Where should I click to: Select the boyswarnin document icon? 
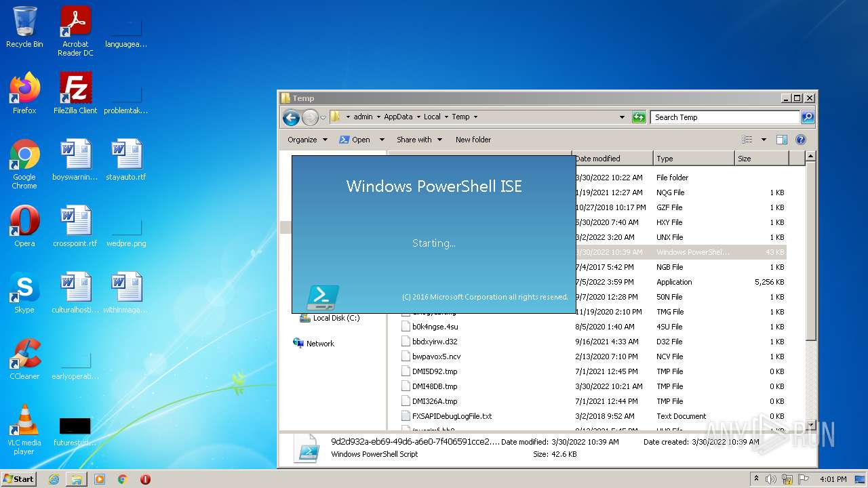[75, 160]
